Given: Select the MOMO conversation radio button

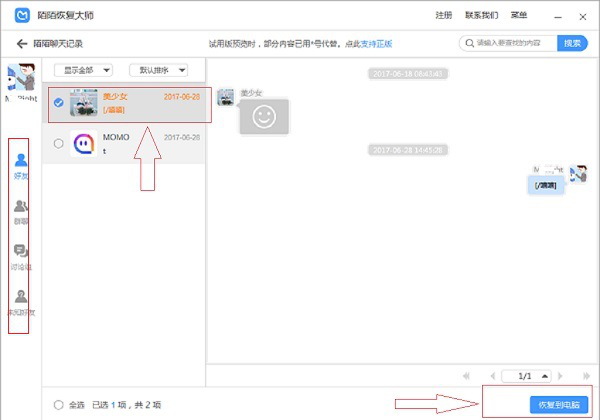Looking at the screenshot, I should pyautogui.click(x=58, y=144).
